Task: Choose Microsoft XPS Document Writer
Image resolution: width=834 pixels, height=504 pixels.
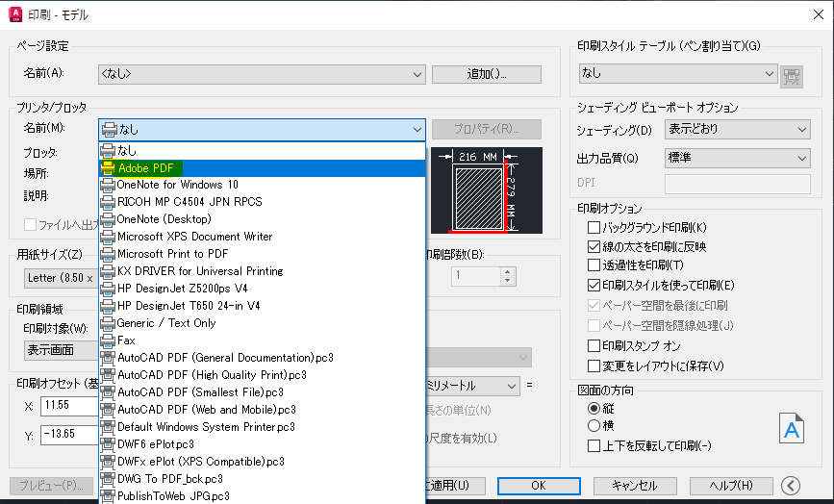Action: pos(263,237)
